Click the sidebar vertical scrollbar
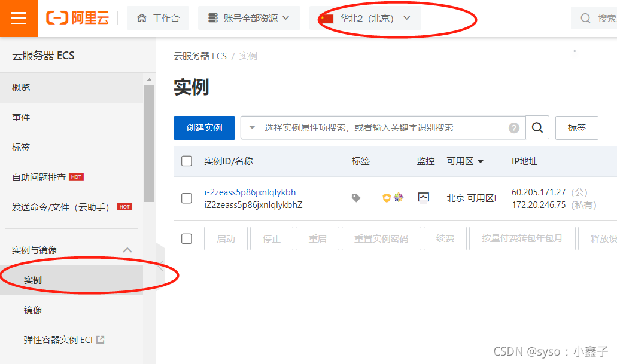 click(x=149, y=143)
